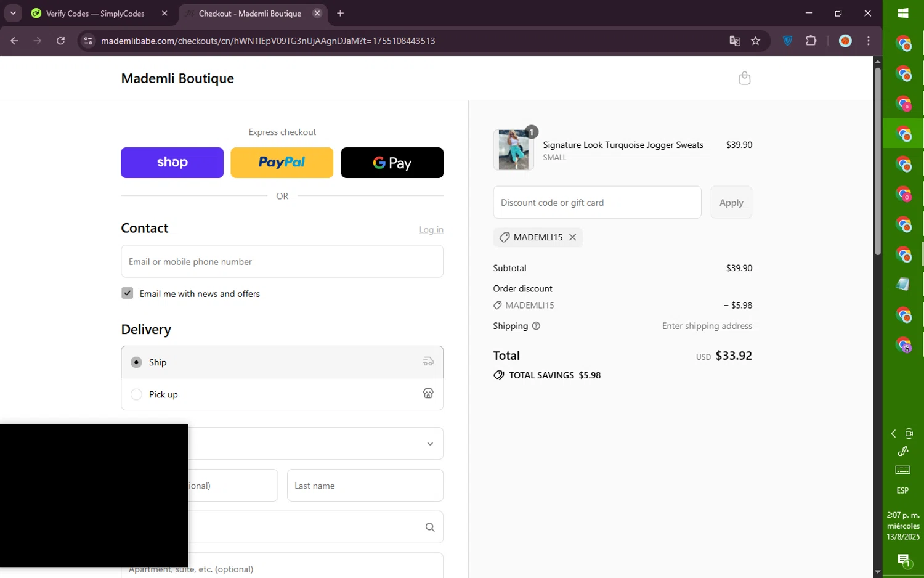Uncheck Email me with news and offers
The width and height of the screenshot is (924, 578).
coord(128,293)
